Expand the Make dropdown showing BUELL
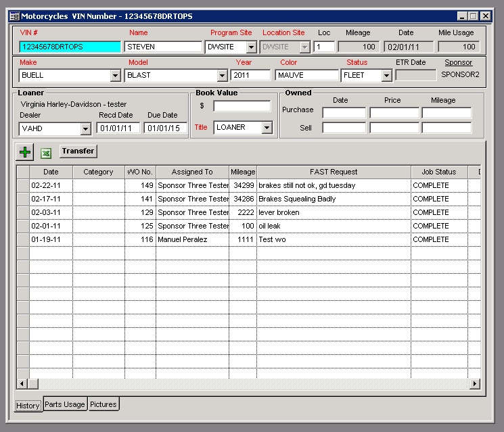504x432 pixels. point(115,76)
